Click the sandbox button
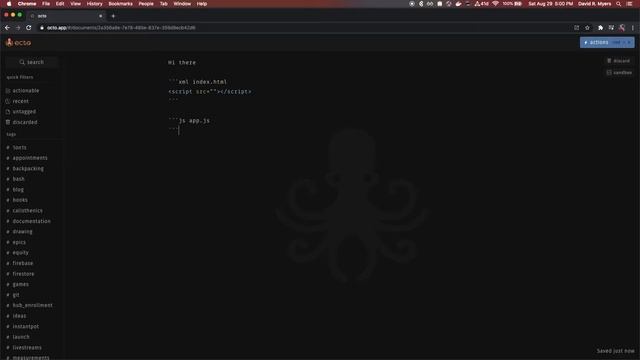Image resolution: width=640 pixels, height=360 pixels. tap(619, 73)
